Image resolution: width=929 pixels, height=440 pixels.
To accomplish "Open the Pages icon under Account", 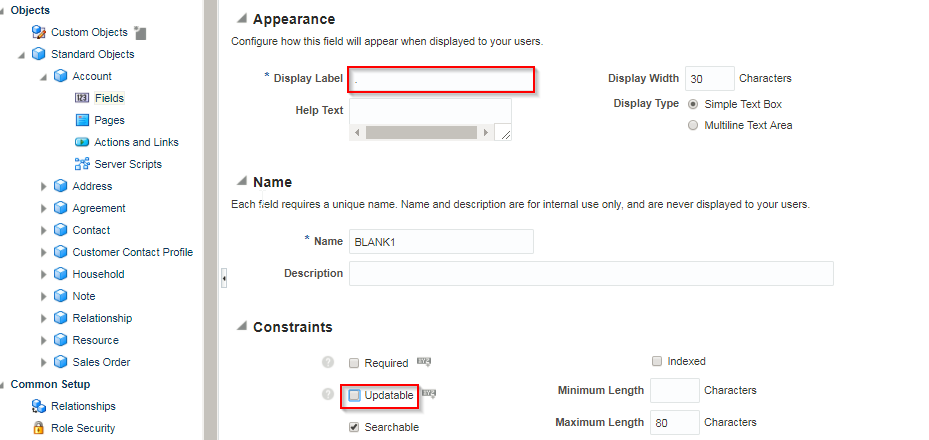I will click(x=82, y=120).
